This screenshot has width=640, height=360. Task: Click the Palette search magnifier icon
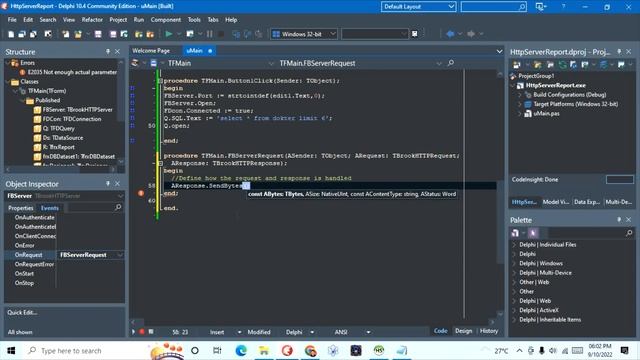(x=629, y=233)
